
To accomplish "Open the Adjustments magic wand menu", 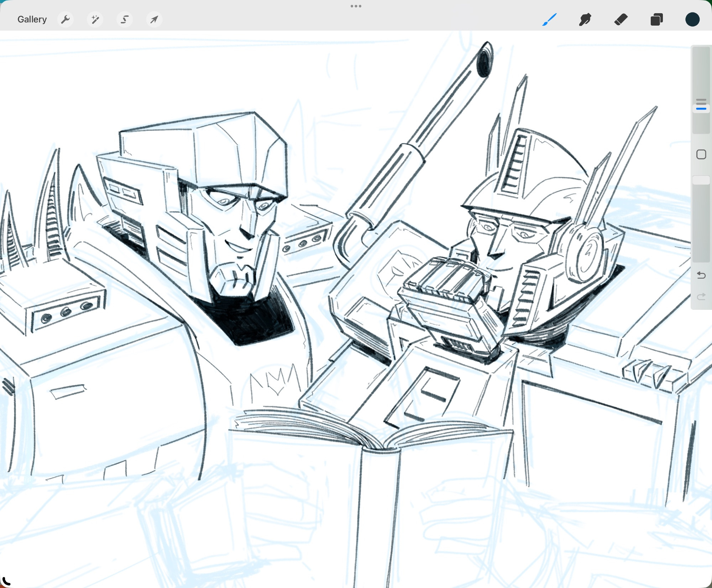I will coord(95,19).
